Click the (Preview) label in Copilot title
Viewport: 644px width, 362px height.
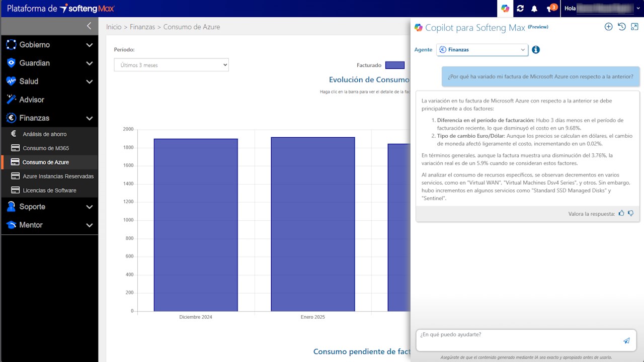point(538,27)
